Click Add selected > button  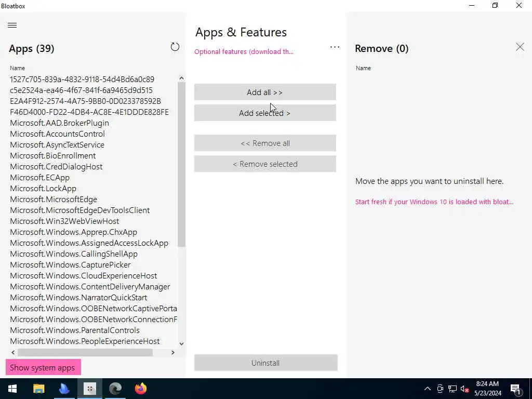click(265, 113)
